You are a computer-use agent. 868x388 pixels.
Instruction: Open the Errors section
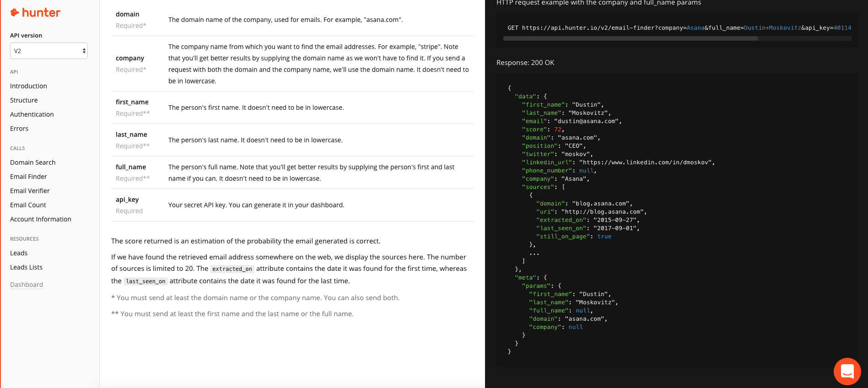point(19,129)
